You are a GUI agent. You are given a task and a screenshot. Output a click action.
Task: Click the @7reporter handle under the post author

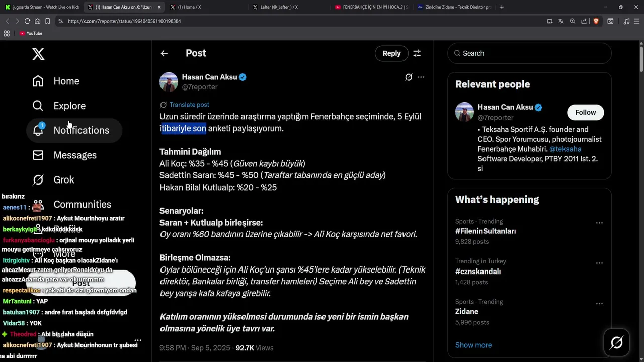[200, 87]
